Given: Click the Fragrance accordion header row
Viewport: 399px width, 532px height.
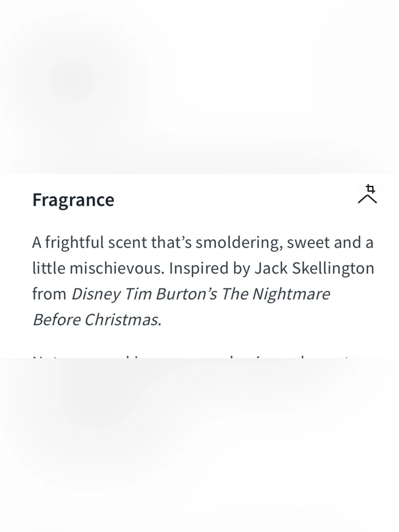Looking at the screenshot, I should point(199,200).
